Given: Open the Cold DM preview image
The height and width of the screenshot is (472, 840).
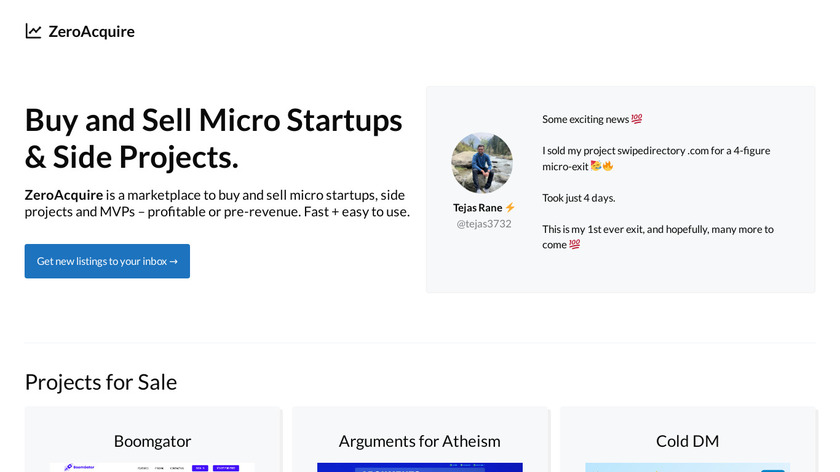Looking at the screenshot, I should click(687, 467).
